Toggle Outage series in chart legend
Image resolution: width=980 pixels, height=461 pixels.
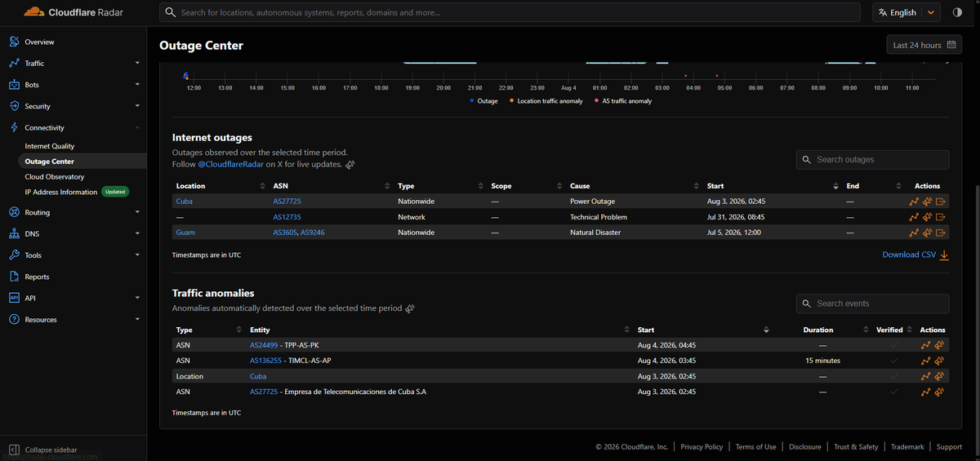coord(483,101)
